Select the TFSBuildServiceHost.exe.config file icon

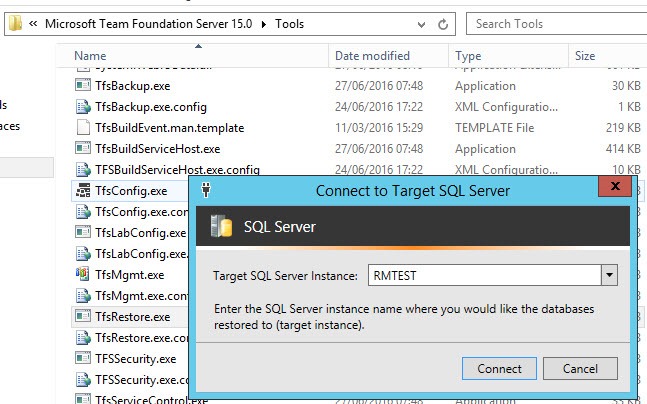point(83,169)
